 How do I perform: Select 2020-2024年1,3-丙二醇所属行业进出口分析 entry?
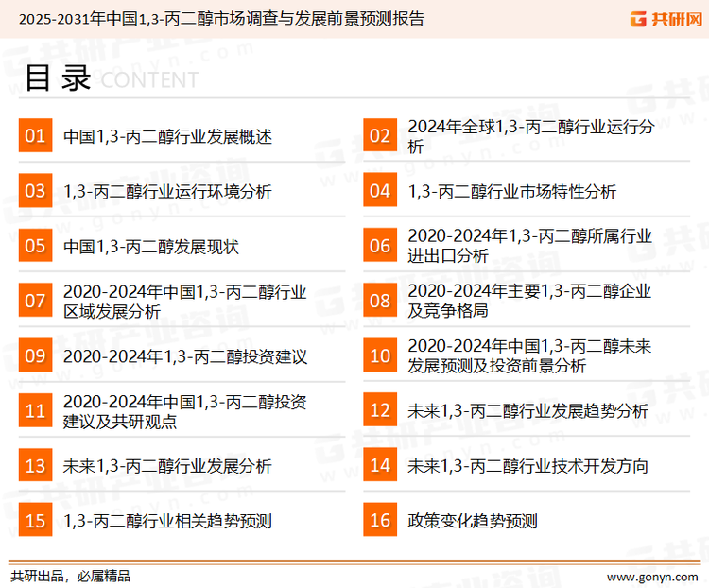[x=530, y=246]
